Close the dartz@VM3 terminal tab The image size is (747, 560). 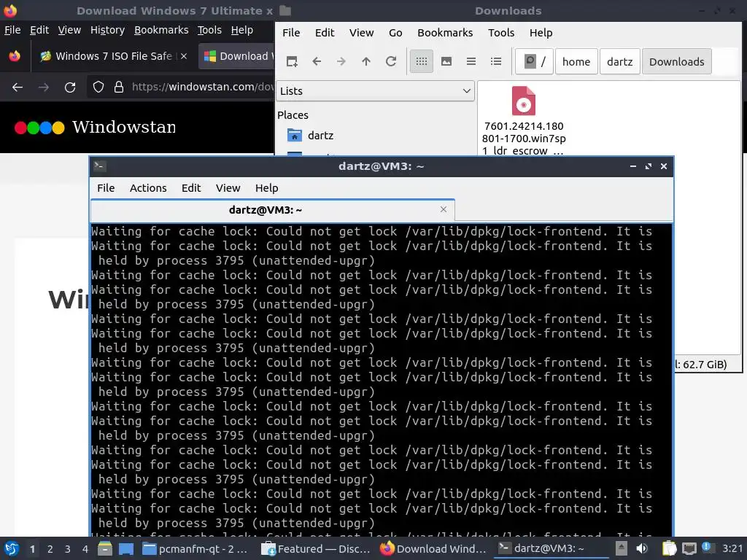pos(444,209)
